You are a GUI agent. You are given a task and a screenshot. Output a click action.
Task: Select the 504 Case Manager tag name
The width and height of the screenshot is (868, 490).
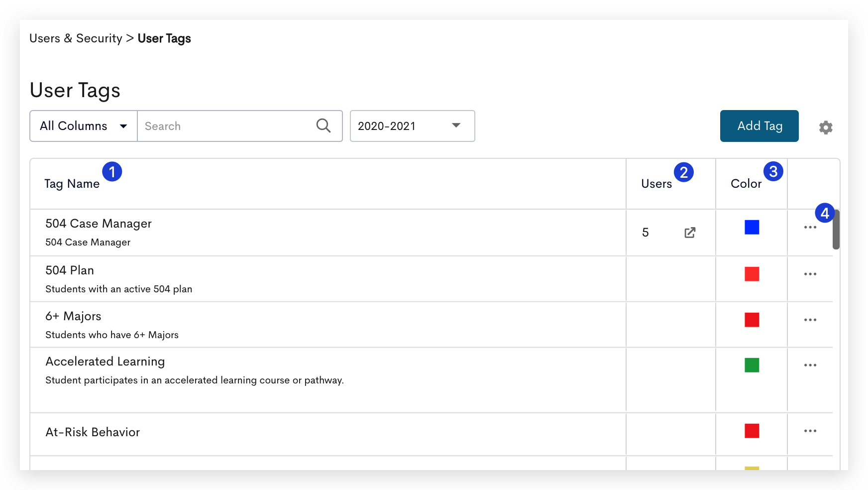tap(99, 224)
